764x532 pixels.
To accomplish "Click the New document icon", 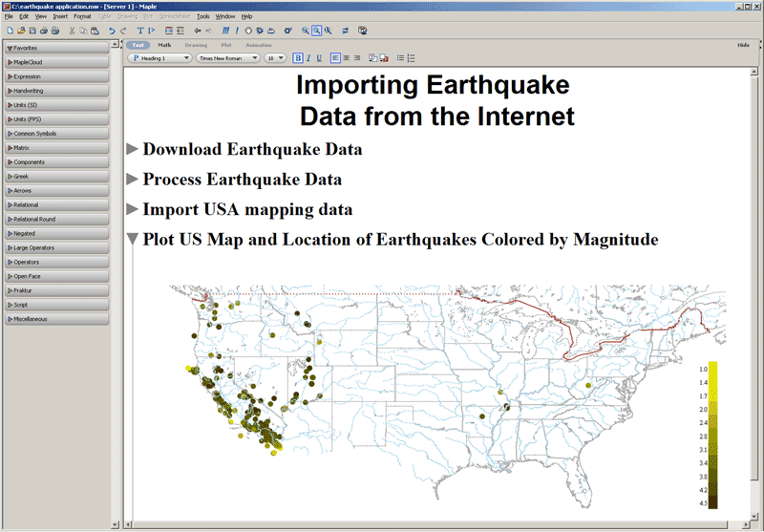I will click(9, 31).
